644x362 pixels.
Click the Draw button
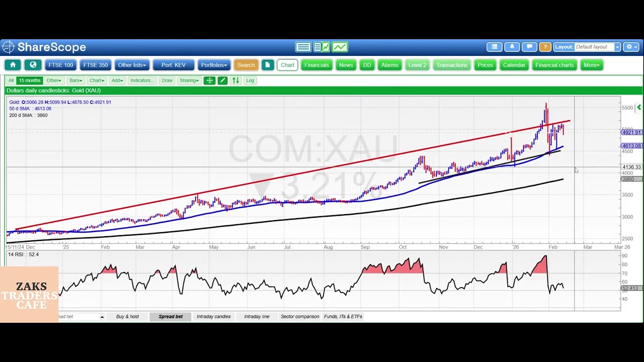click(x=167, y=80)
